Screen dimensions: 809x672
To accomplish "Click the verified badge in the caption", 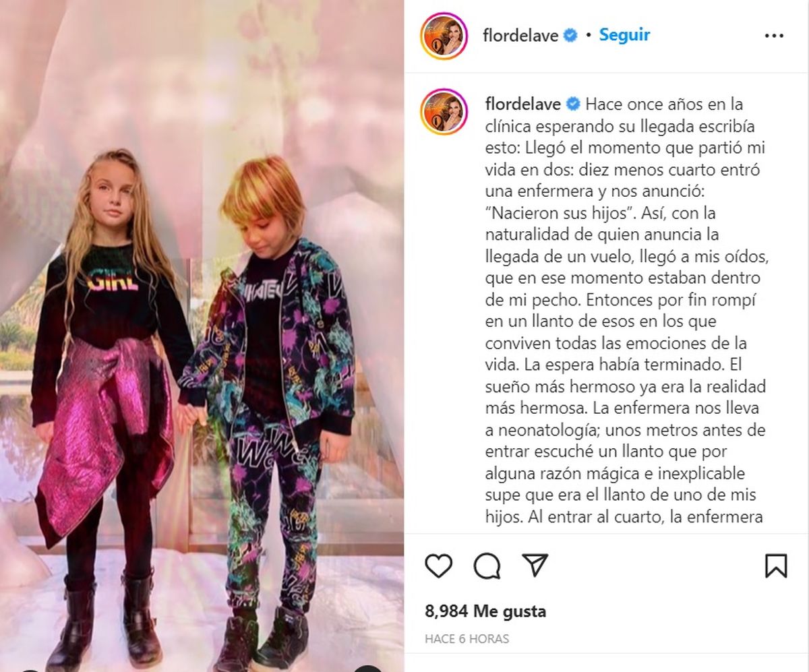I will pos(574,104).
